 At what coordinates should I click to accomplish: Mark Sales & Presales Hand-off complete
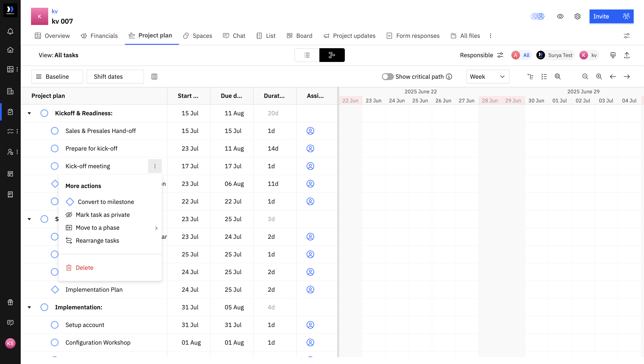(54, 131)
